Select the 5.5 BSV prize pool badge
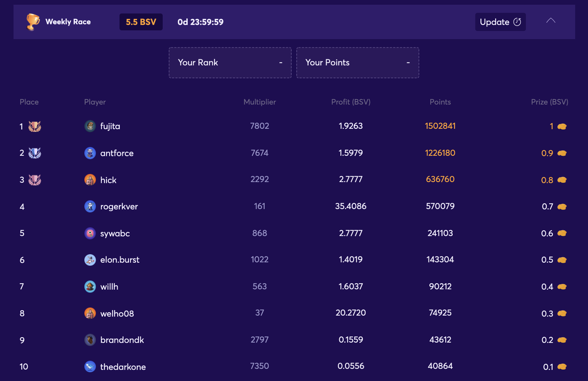Screen dimensions: 588x381 (x=141, y=22)
